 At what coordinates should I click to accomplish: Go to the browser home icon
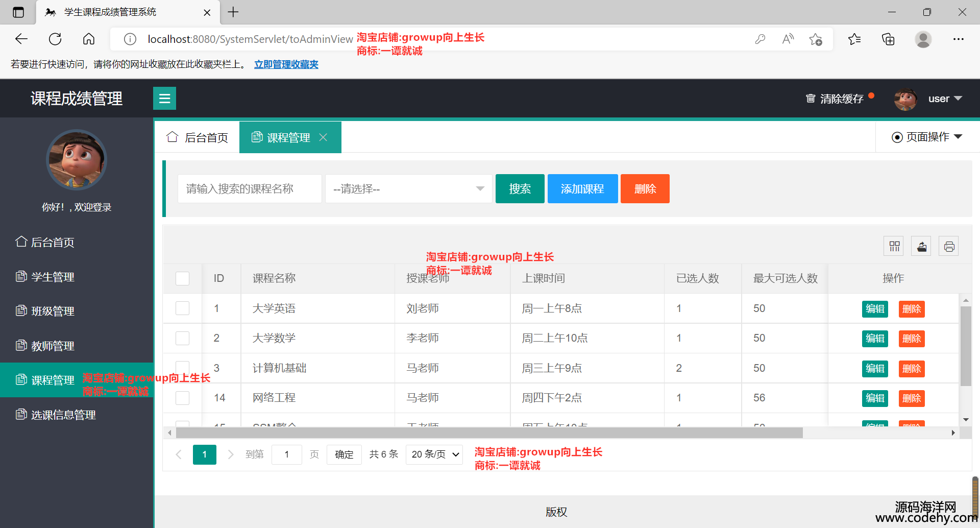coord(89,39)
